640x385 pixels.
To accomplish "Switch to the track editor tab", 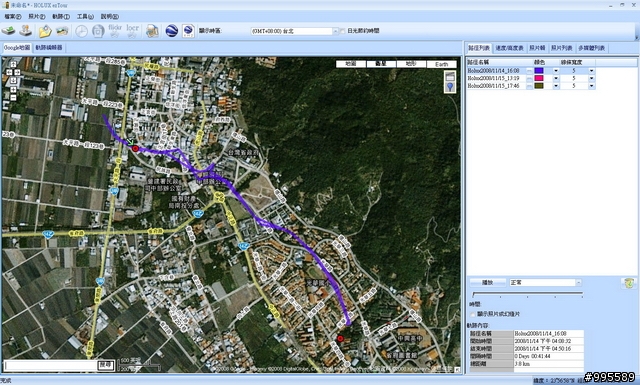I will coord(49,48).
